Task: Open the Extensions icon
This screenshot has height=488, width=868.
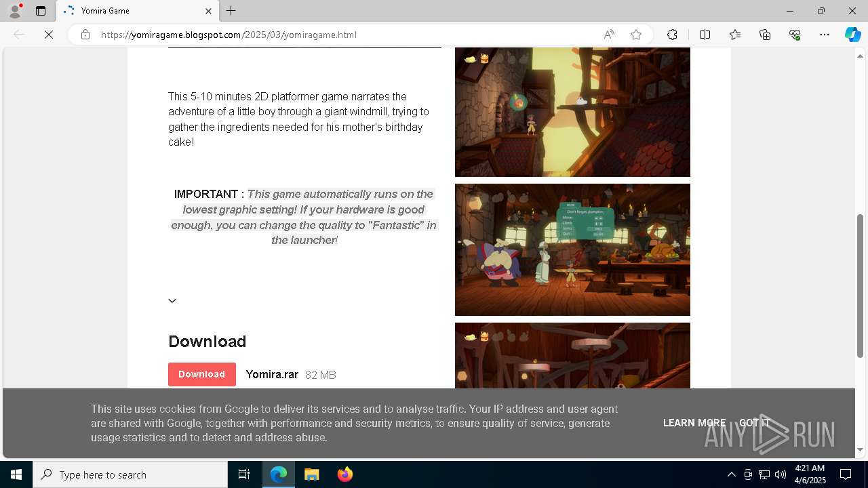Action: coord(672,35)
